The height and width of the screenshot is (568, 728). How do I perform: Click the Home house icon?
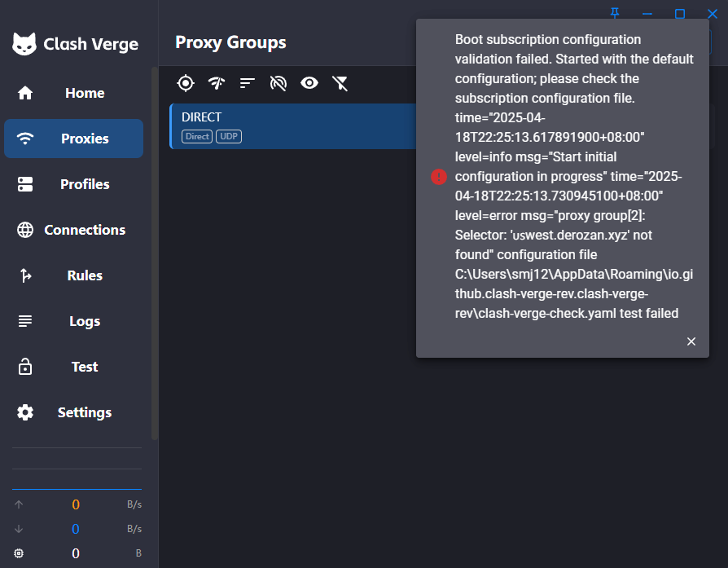coord(25,93)
